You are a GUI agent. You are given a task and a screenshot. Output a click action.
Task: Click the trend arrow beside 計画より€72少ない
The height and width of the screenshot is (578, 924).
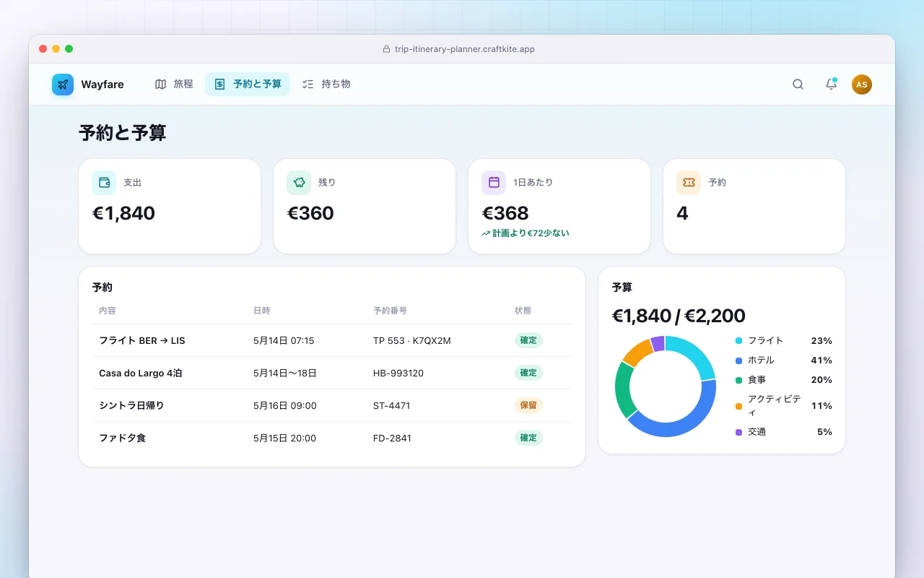[486, 233]
